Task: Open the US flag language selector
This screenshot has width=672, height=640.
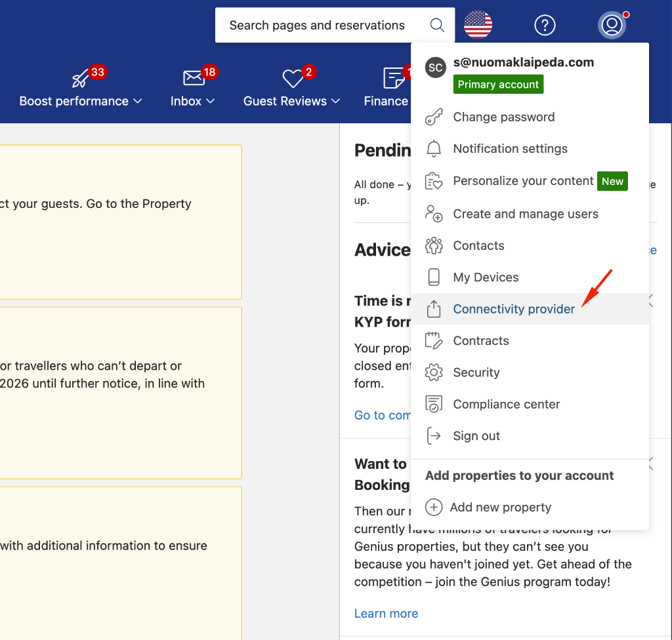Action: point(478,26)
